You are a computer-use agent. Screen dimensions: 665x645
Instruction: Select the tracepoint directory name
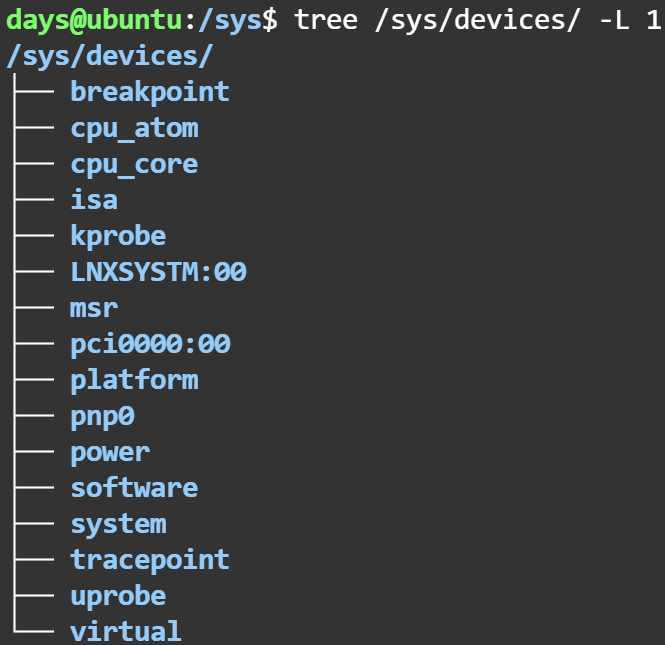[x=150, y=560]
